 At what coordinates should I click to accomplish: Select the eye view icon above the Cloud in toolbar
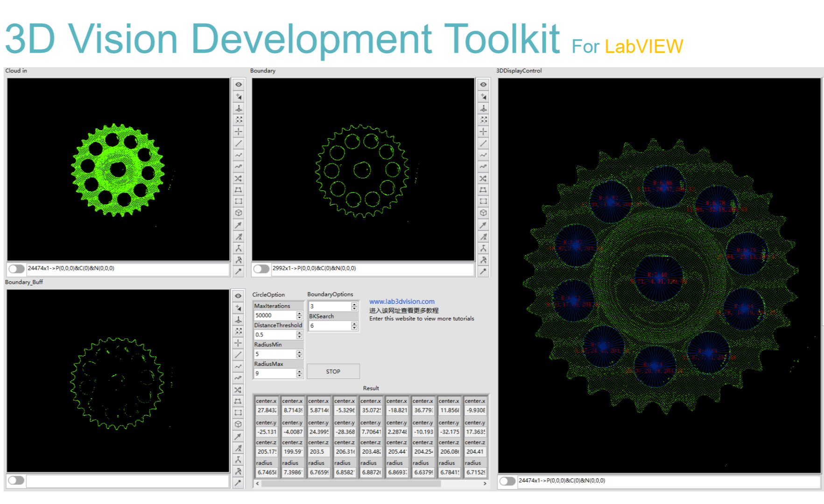239,84
